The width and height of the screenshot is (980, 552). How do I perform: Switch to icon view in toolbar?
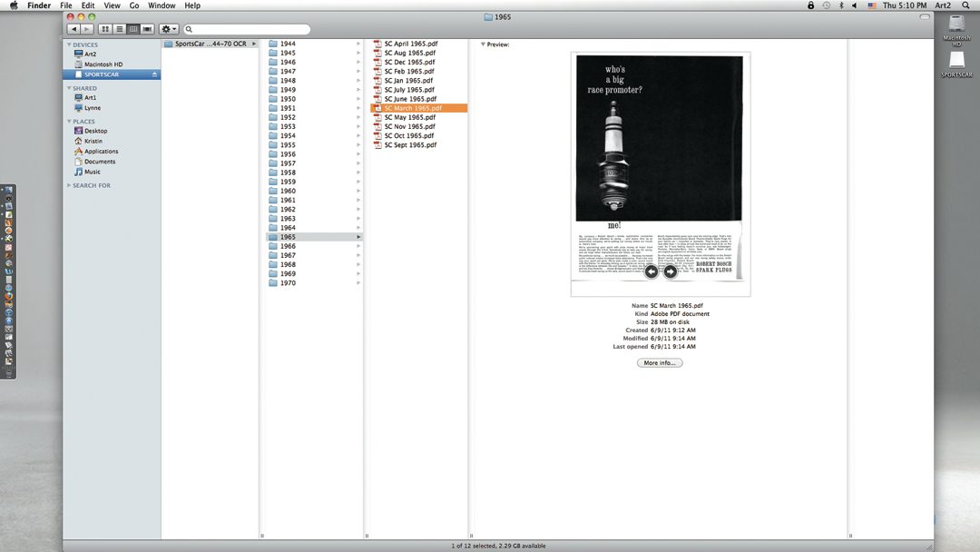105,29
